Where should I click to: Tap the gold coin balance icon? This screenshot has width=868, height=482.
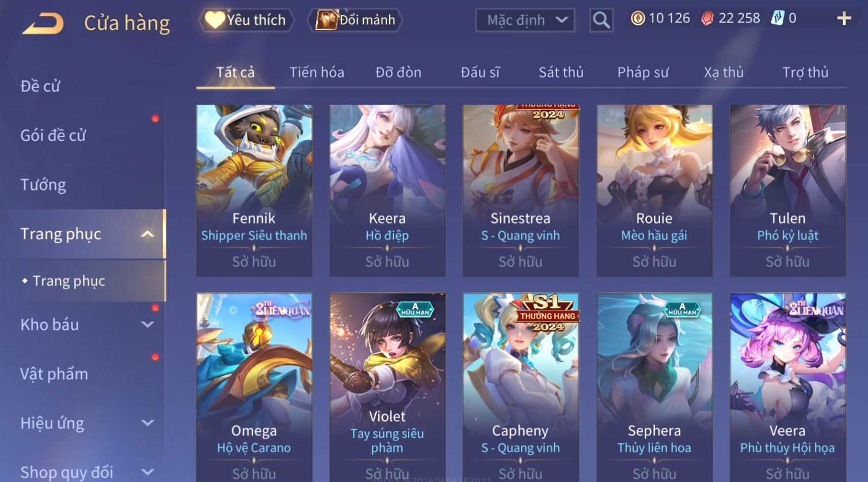637,18
